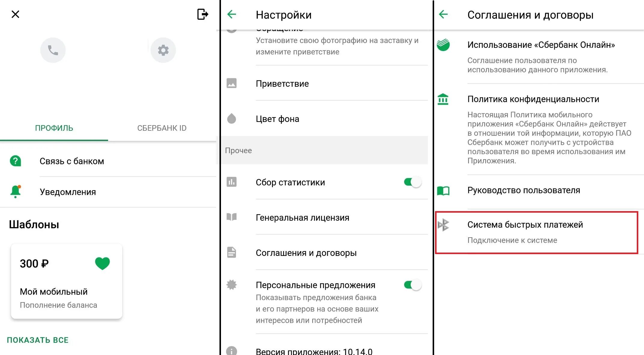Open settings via gear round icon

coord(163,50)
